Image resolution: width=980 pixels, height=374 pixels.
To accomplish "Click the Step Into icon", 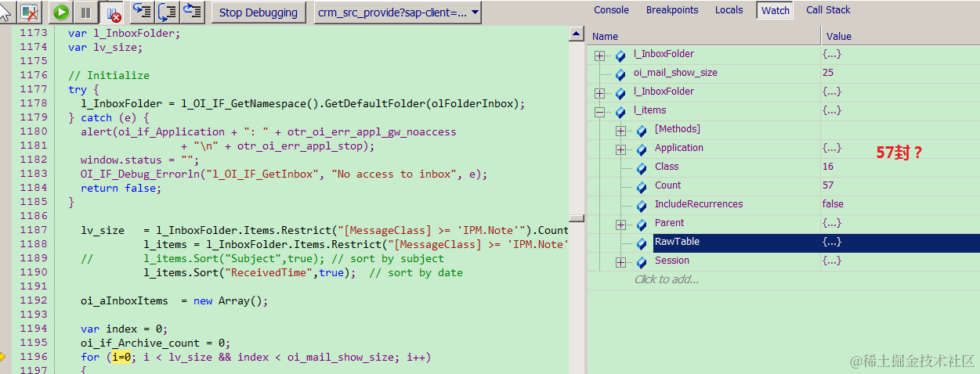I will coord(142,12).
